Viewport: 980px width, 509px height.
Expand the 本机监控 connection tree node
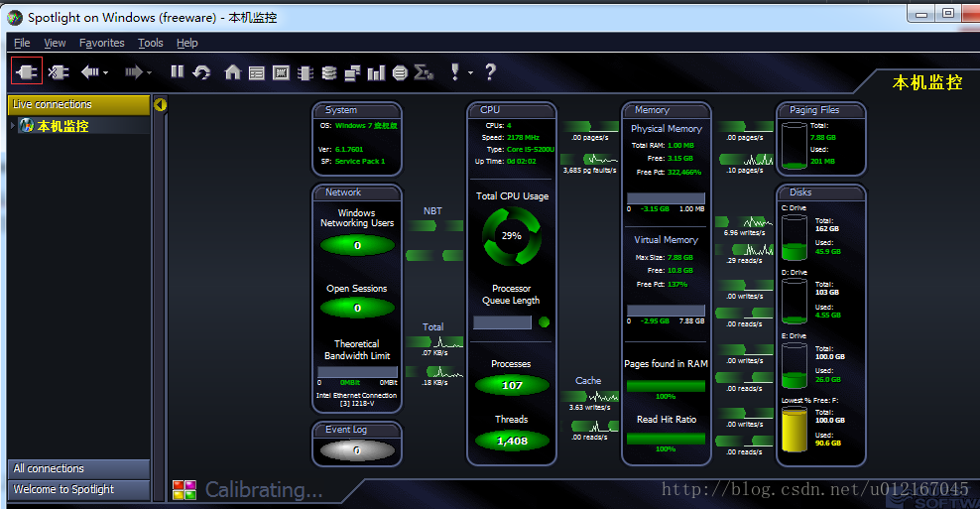(13, 126)
